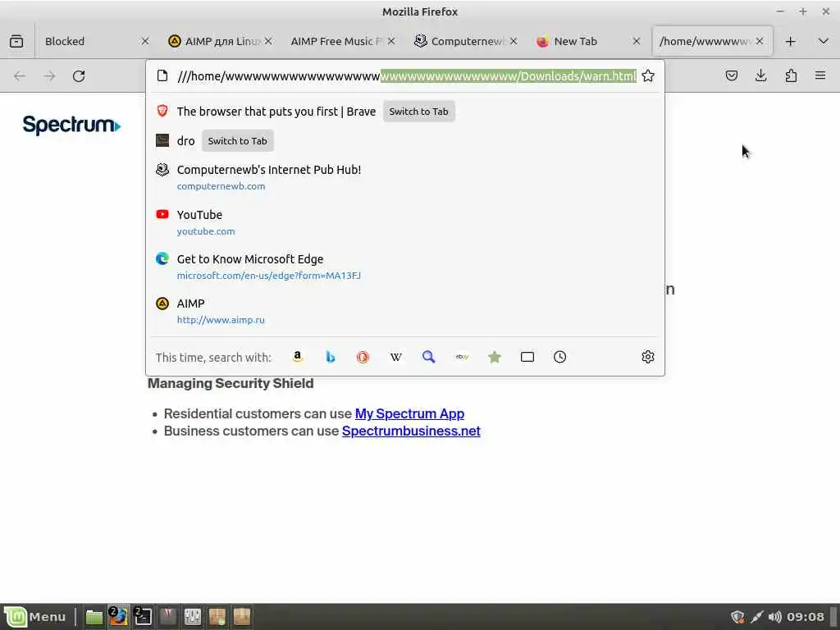Go back to previous page
Viewport: 840px width, 630px height.
coord(20,76)
